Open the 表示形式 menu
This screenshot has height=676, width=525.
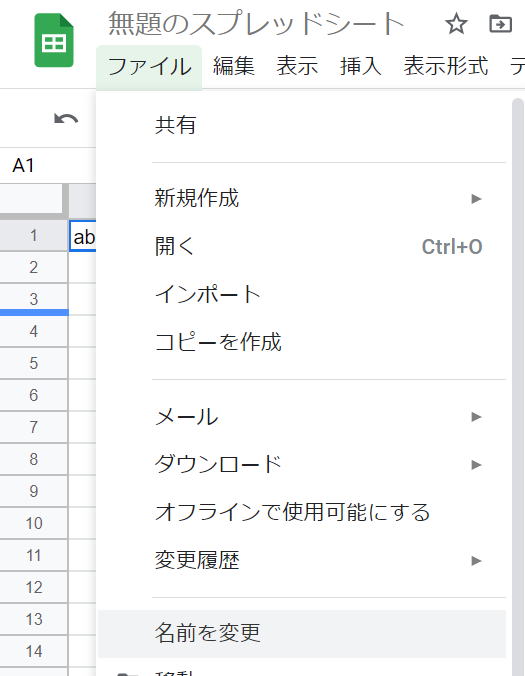(446, 66)
